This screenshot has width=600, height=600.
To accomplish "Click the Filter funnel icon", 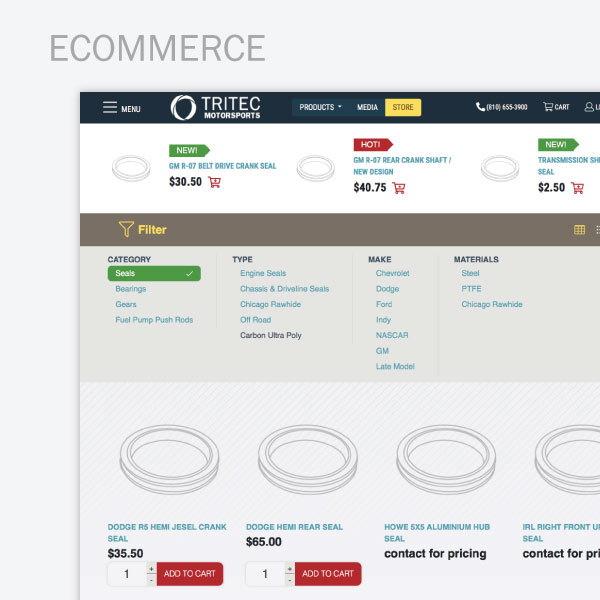I will tap(126, 229).
